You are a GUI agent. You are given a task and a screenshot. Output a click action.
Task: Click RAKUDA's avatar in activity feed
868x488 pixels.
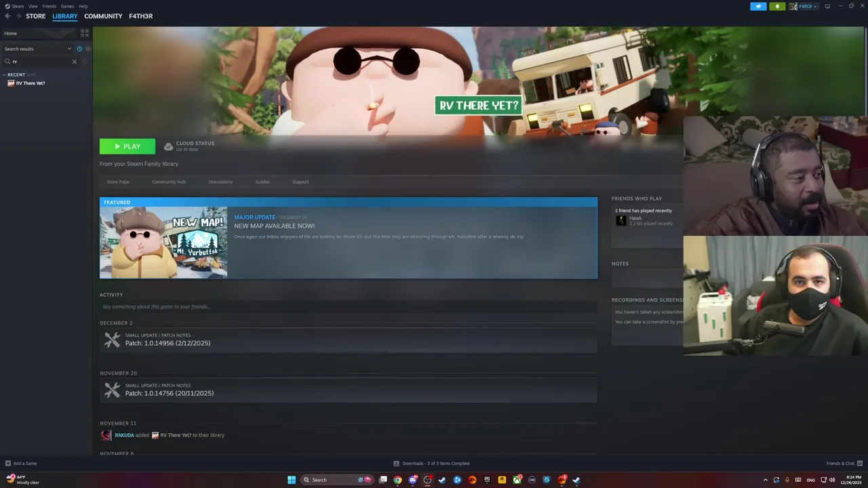tap(106, 435)
